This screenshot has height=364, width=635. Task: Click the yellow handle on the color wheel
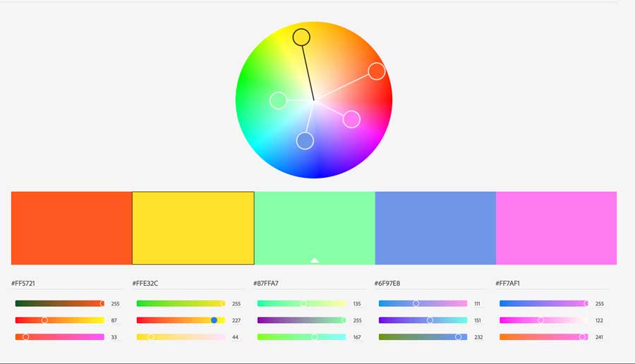(x=301, y=37)
